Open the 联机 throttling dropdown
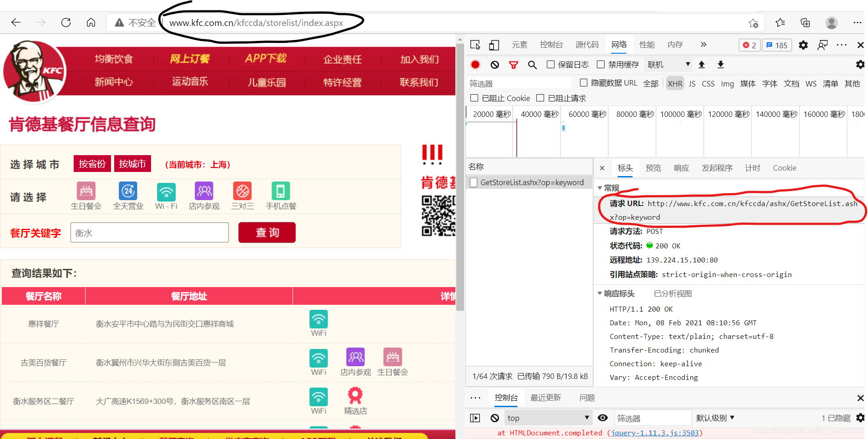The image size is (868, 439). (668, 65)
